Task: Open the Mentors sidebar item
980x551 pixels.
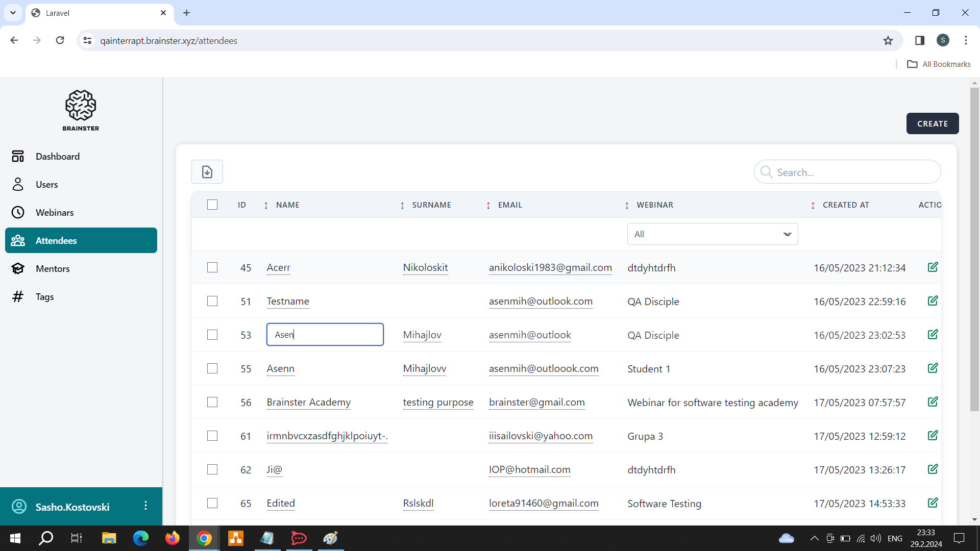Action: coord(53,269)
